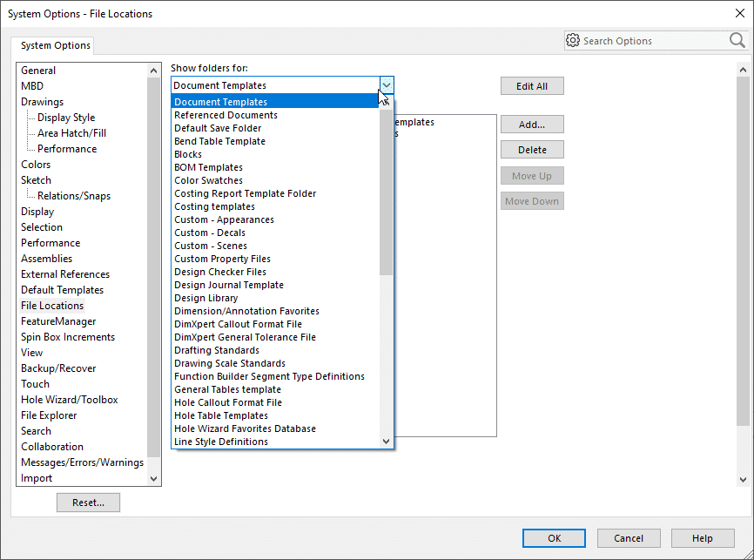Click the Edit All button
Screen dimensions: 754x560
[x=532, y=86]
